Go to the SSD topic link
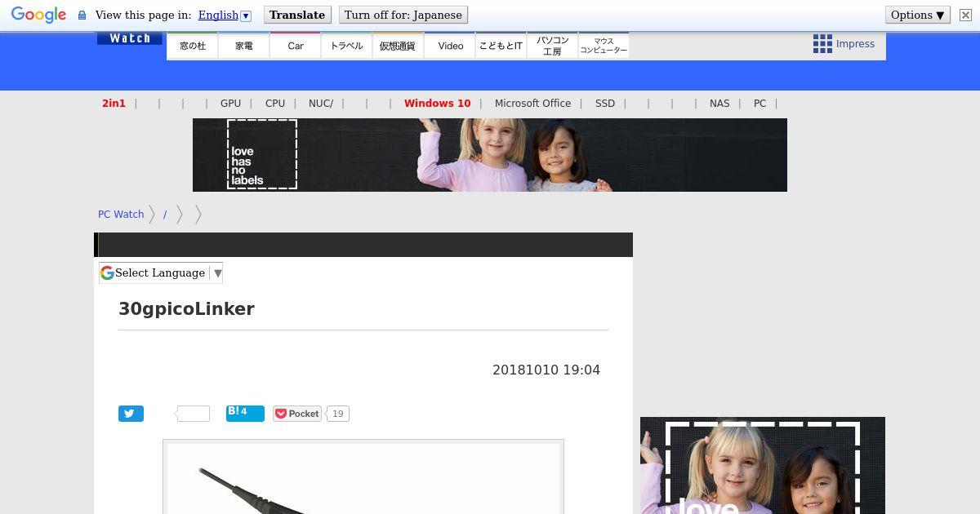Viewport: 980px width, 514px height. pos(605,104)
